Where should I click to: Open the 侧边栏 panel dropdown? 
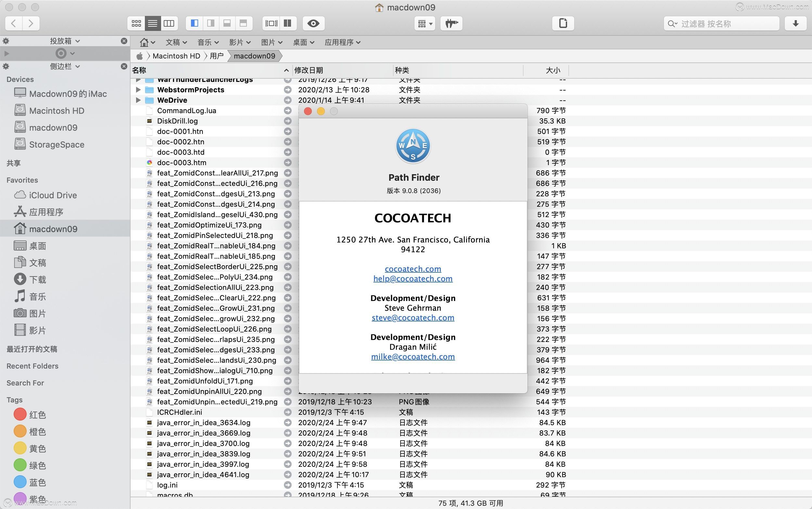point(65,66)
